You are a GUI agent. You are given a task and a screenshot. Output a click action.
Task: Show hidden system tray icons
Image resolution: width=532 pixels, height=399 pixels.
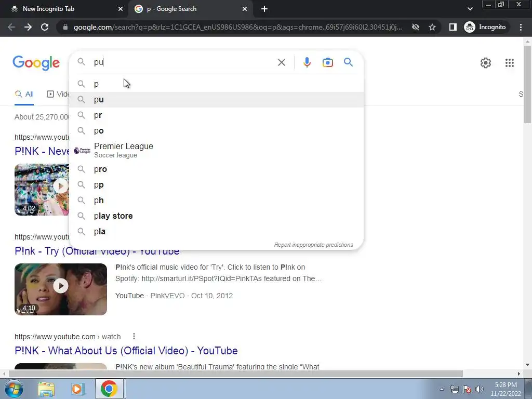pos(442,389)
